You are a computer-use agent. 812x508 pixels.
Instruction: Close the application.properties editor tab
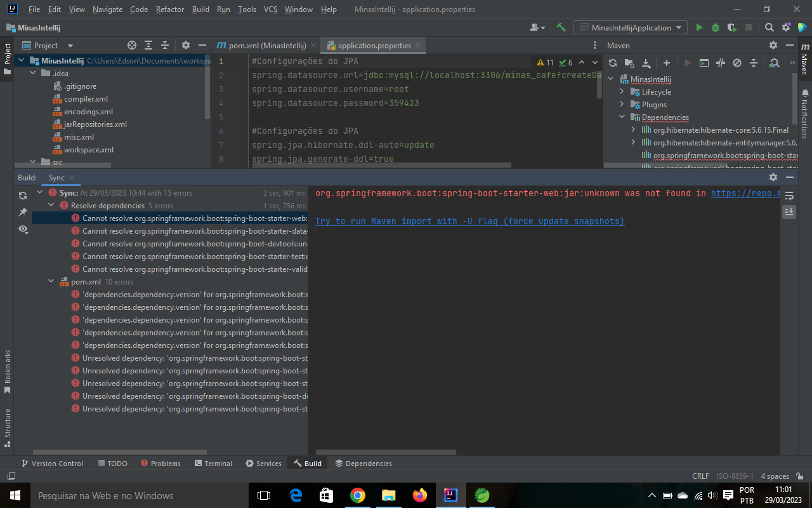[419, 46]
